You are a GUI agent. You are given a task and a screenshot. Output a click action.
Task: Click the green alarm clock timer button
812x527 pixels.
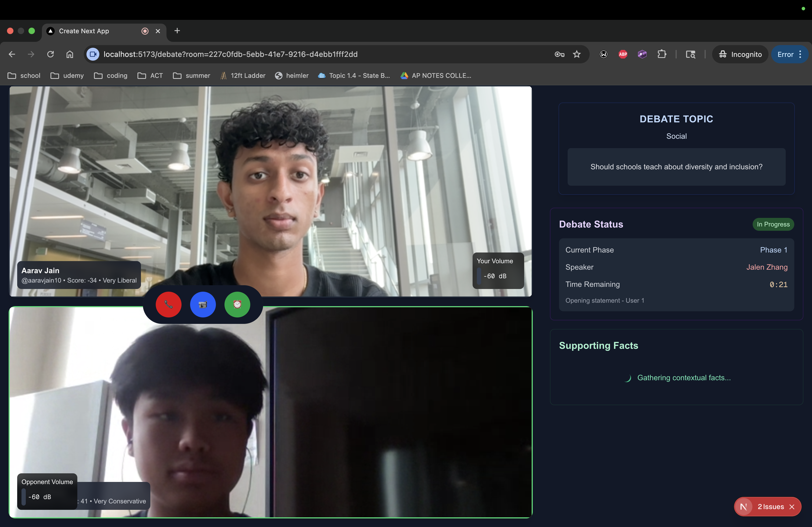pyautogui.click(x=237, y=304)
